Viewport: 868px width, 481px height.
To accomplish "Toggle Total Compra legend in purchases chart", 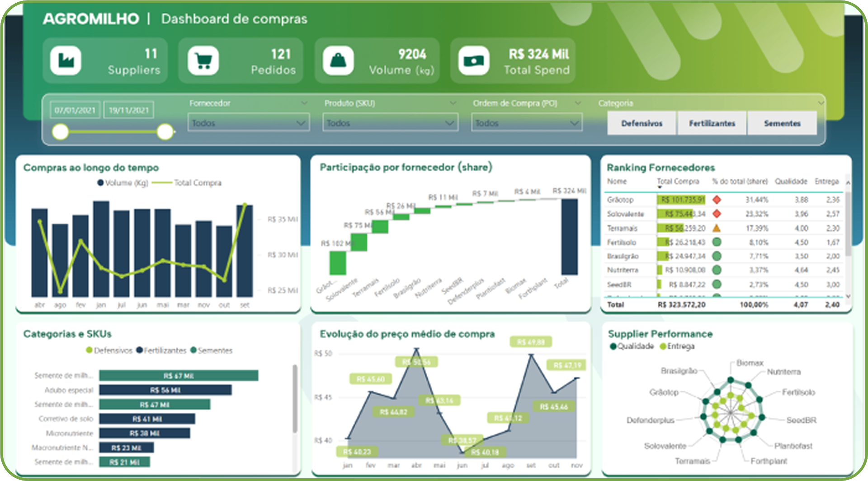I will pos(187,183).
